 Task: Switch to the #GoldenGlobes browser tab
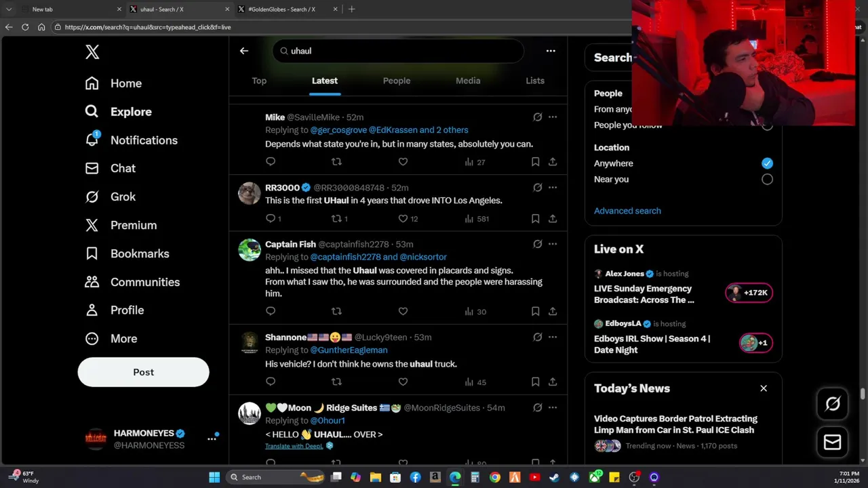288,9
